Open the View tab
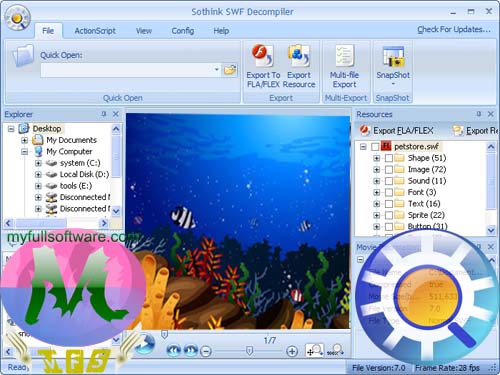Screen dimensions: 500x375 (x=144, y=31)
